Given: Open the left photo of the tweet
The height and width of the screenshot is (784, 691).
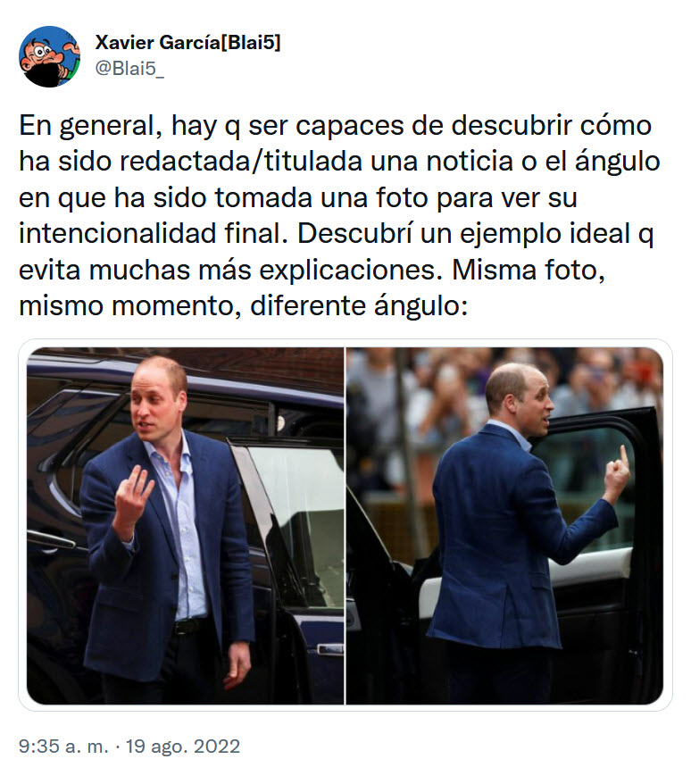Looking at the screenshot, I should [x=185, y=526].
